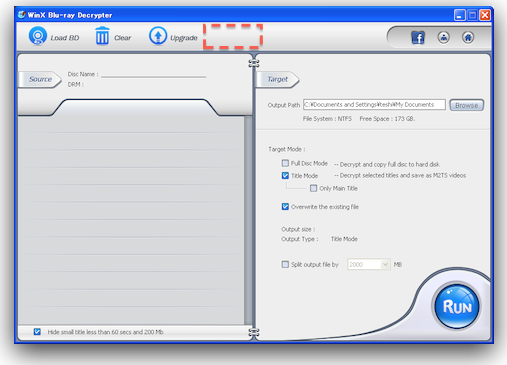The image size is (507, 365).
Task: Open the Facebook page icon
Action: (x=418, y=37)
